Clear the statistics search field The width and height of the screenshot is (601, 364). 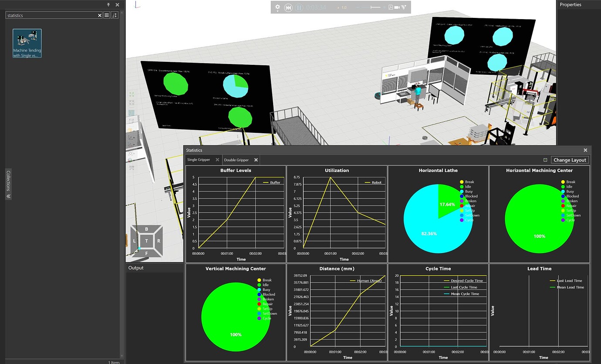pyautogui.click(x=100, y=15)
